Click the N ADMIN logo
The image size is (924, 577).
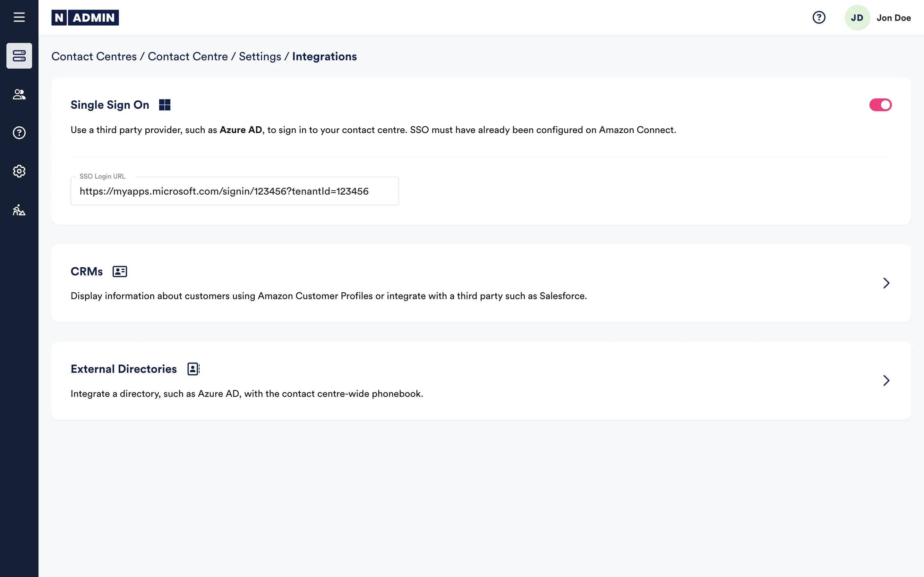click(85, 17)
